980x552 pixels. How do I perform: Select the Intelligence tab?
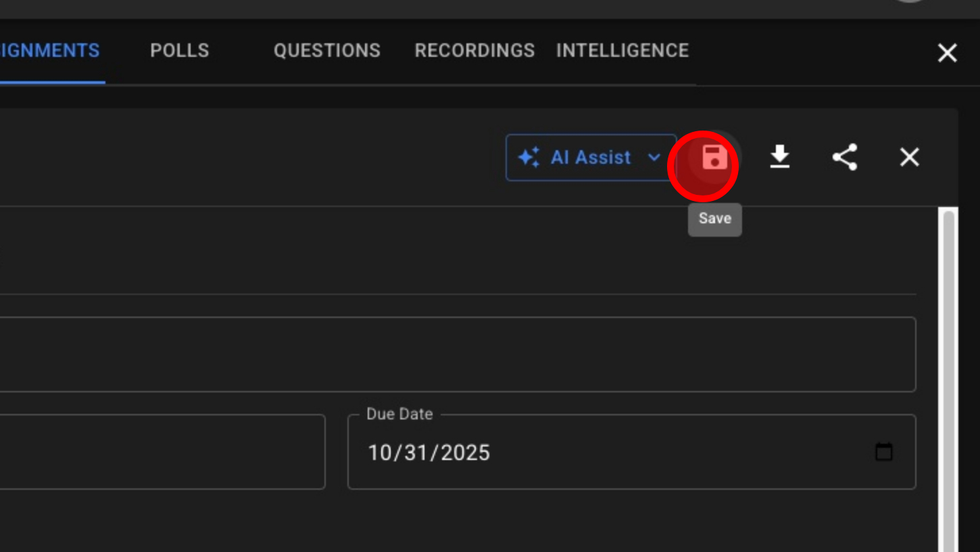pos(622,51)
